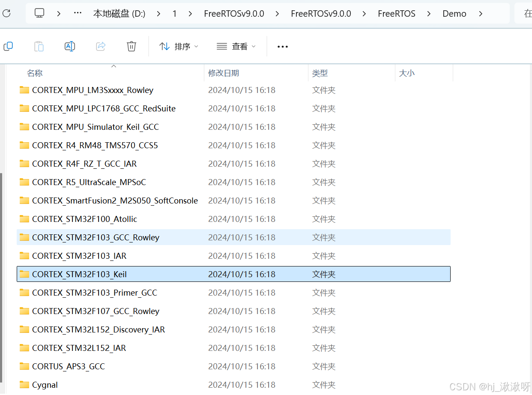532x395 pixels.
Task: Select the Cygnal folder name
Action: [x=45, y=385]
